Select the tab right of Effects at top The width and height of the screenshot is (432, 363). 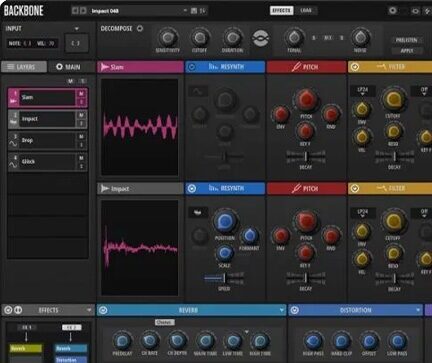pos(306,11)
